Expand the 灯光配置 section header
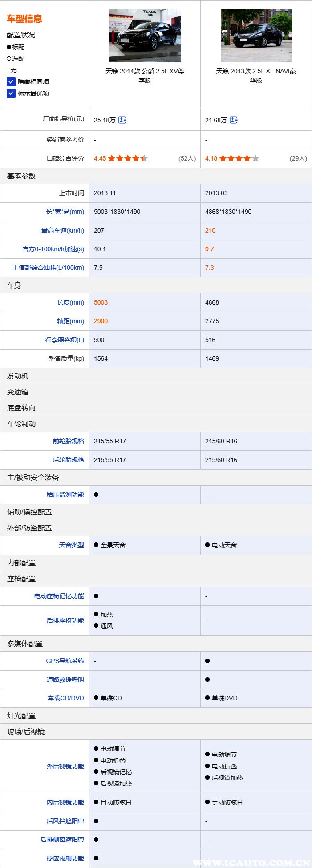The image size is (312, 868). pos(21,715)
